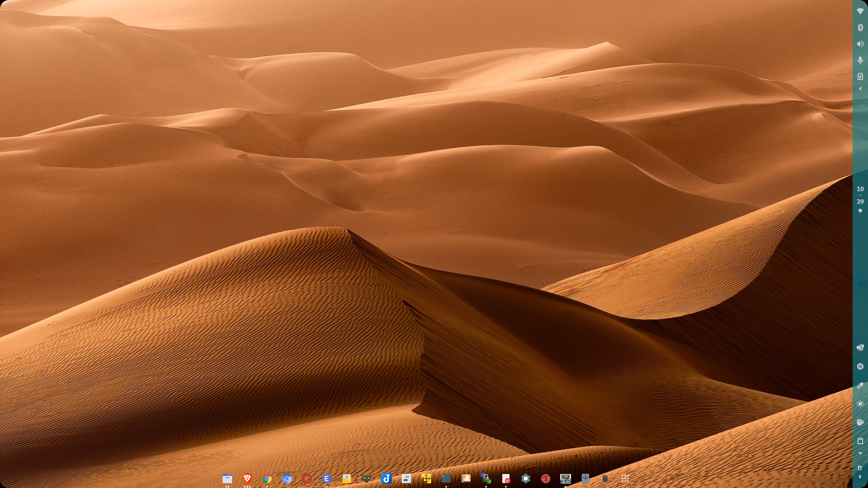
Task: Open the volume speaker indicator
Action: click(860, 44)
